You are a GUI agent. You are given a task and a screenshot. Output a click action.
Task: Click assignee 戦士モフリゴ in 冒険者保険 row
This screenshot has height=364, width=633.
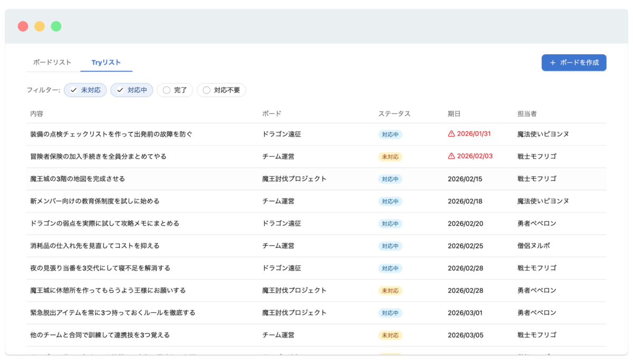tap(537, 157)
